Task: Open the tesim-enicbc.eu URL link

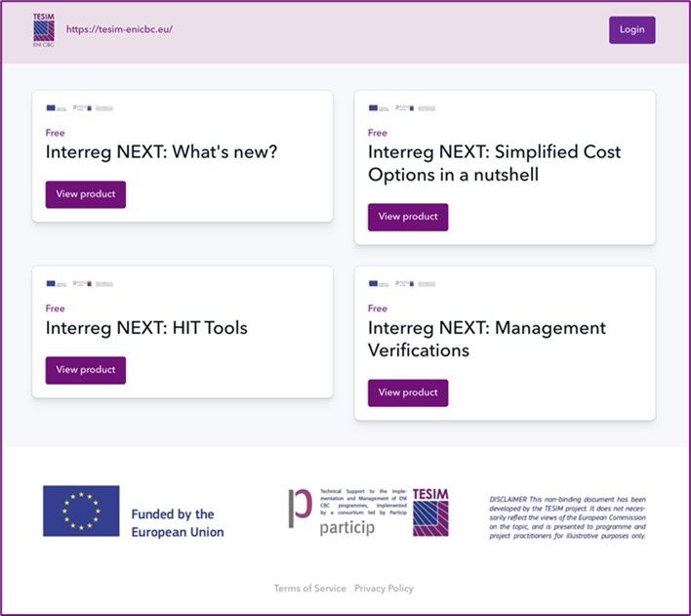Action: [x=119, y=29]
